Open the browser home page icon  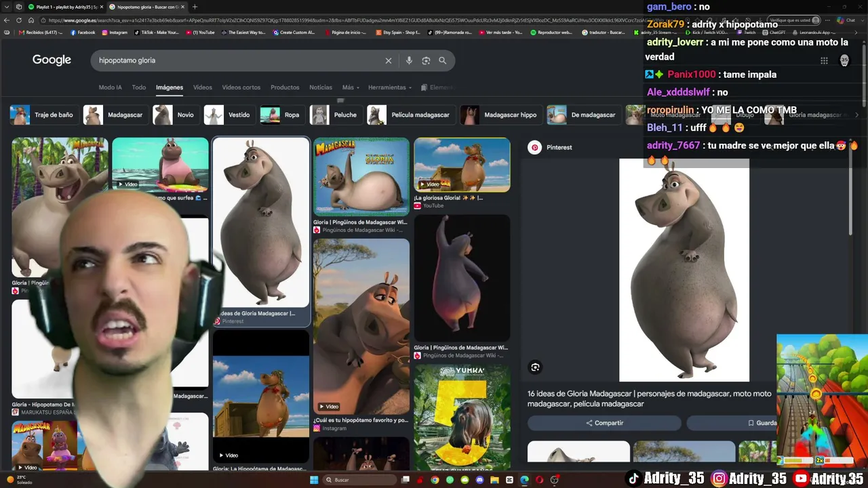click(x=31, y=20)
